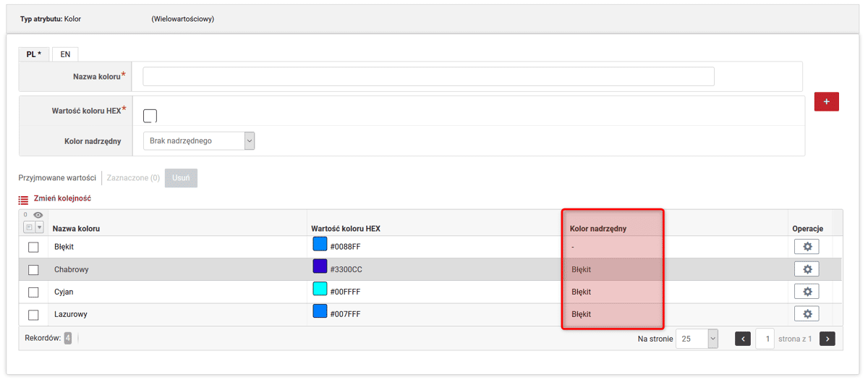The width and height of the screenshot is (868, 380).
Task: Click the Cyjan #00FFFF color swatch
Action: point(320,289)
